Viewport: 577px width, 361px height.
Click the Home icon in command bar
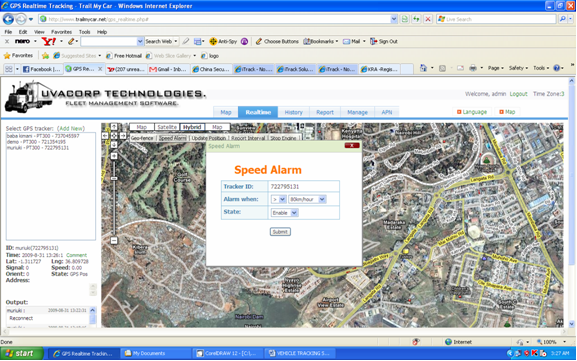pyautogui.click(x=424, y=68)
